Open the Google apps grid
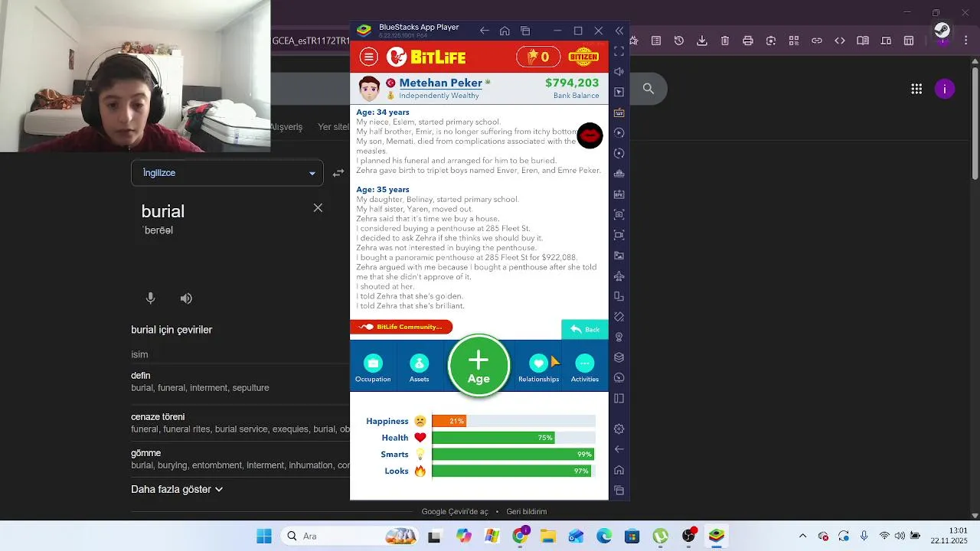Viewport: 980px width, 551px height. (x=916, y=89)
